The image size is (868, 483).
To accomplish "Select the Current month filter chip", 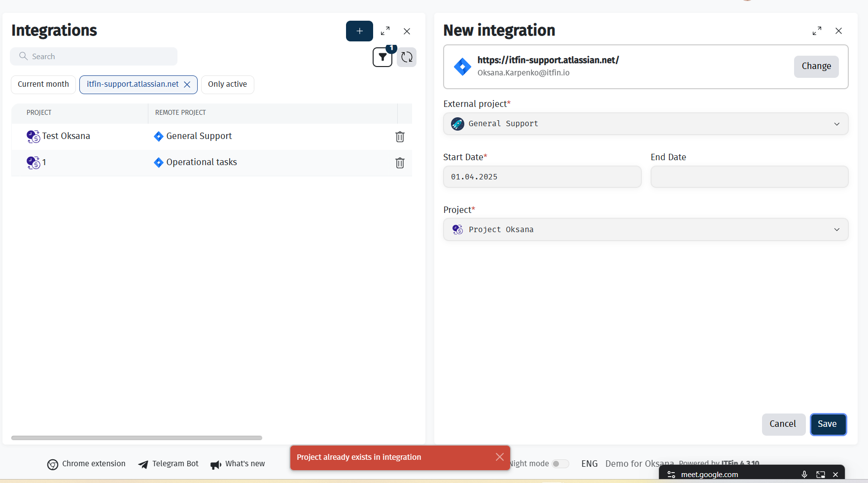I will pos(43,84).
